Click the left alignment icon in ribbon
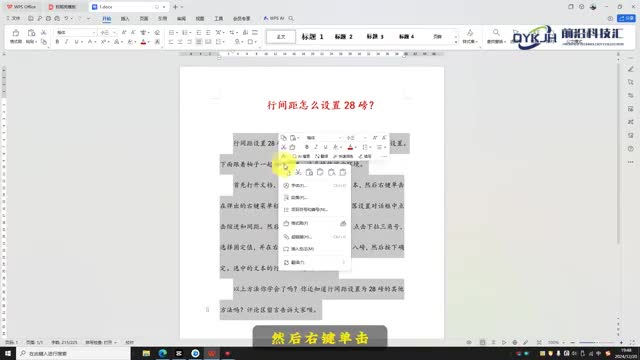 tap(171, 42)
